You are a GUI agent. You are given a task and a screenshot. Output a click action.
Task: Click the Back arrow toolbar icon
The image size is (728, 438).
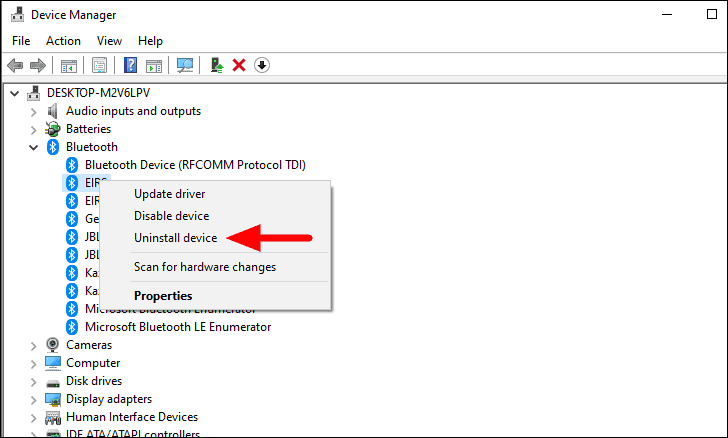(15, 65)
